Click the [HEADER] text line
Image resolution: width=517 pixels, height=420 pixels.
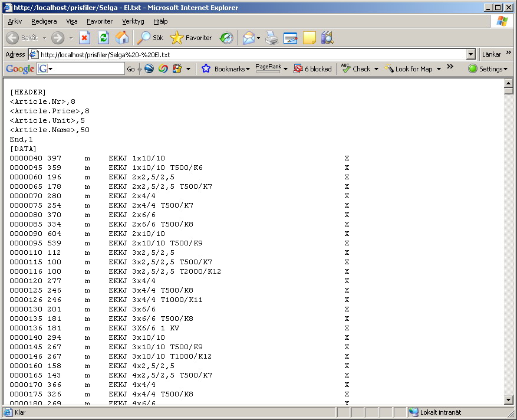pos(28,92)
